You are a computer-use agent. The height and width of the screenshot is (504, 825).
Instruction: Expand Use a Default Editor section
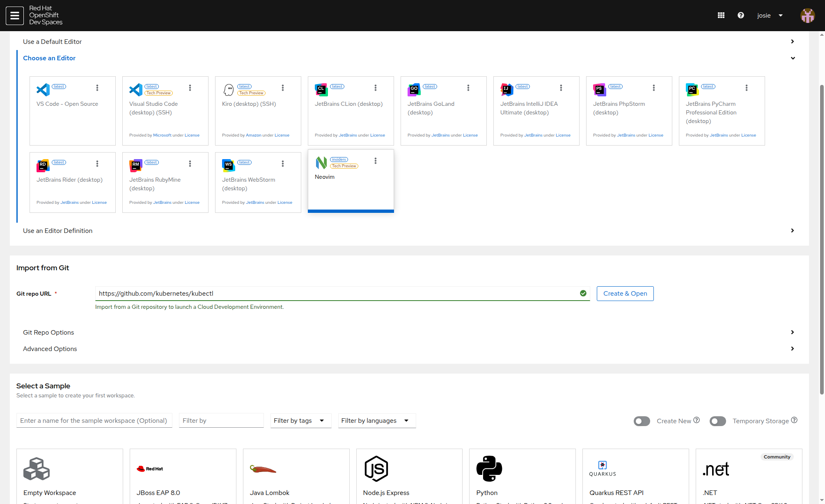coord(53,42)
